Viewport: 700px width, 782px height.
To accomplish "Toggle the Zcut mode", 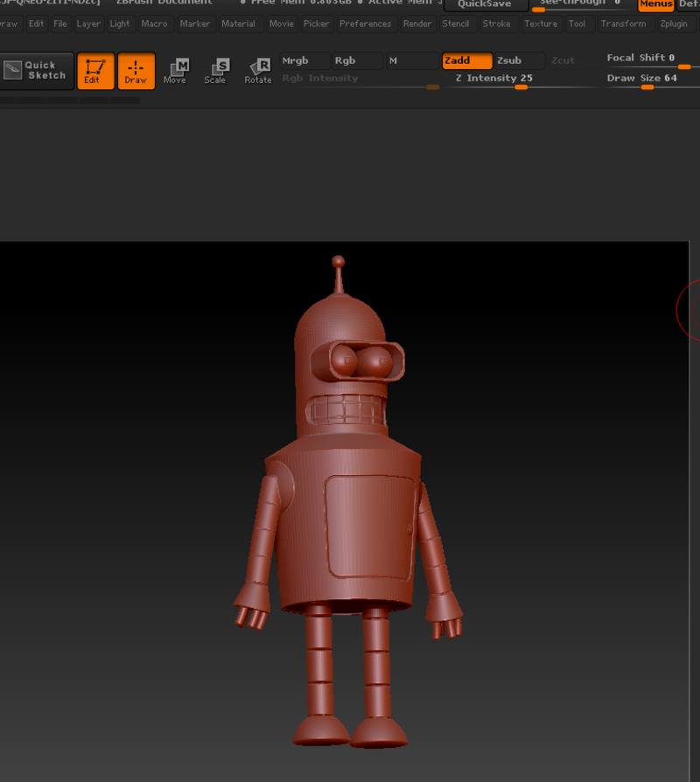I will pyautogui.click(x=573, y=61).
